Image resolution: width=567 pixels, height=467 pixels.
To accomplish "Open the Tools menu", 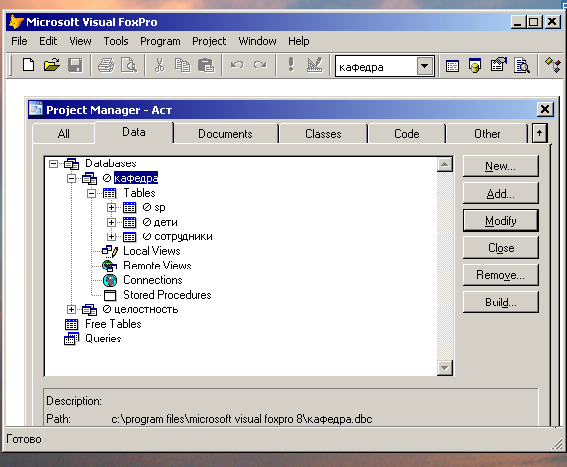I will pyautogui.click(x=116, y=41).
